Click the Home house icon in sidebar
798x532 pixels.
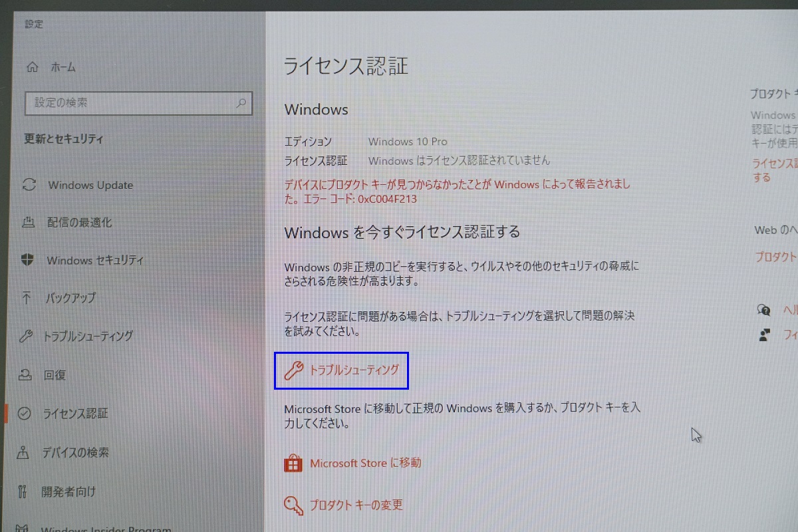tap(32, 66)
